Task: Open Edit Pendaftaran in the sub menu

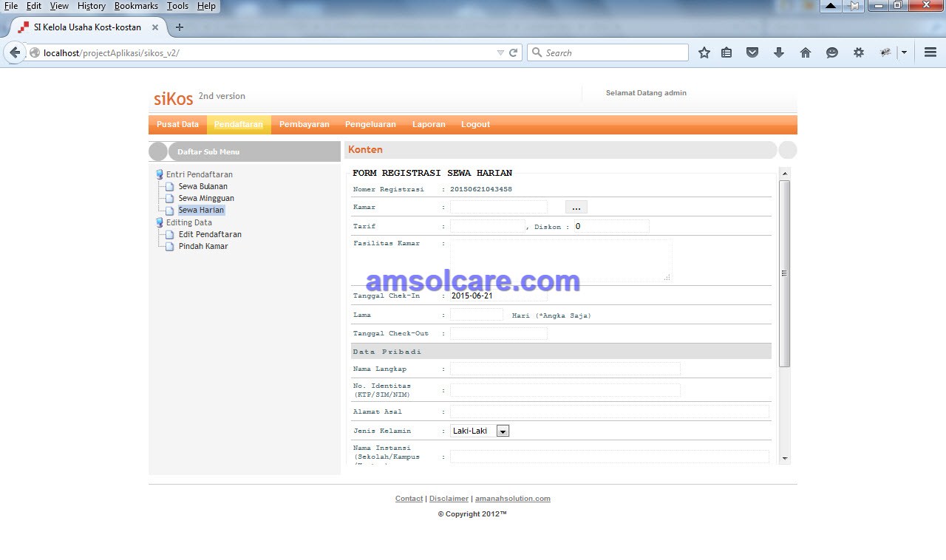Action: (x=210, y=235)
